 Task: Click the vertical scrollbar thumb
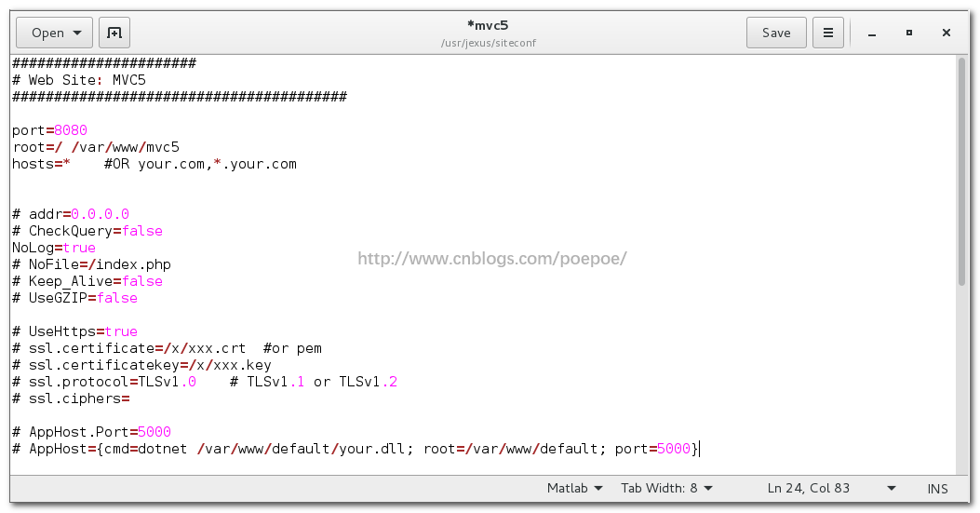[961, 172]
